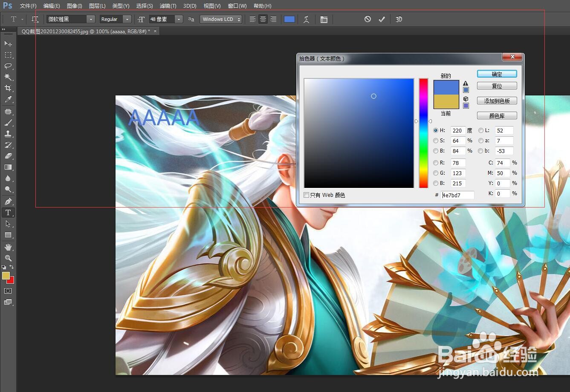Open the 图像(I) menu
The width and height of the screenshot is (570, 392).
pyautogui.click(x=75, y=6)
